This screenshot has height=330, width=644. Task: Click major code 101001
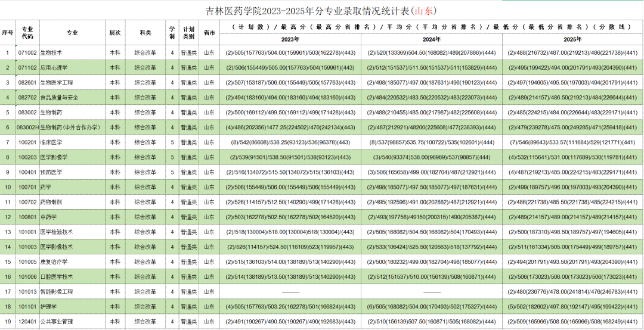27,232
